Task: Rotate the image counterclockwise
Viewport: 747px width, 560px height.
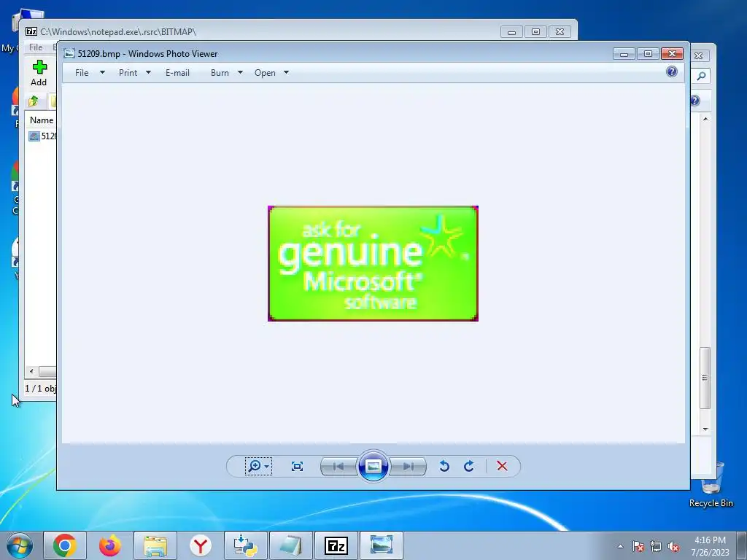Action: pos(444,466)
